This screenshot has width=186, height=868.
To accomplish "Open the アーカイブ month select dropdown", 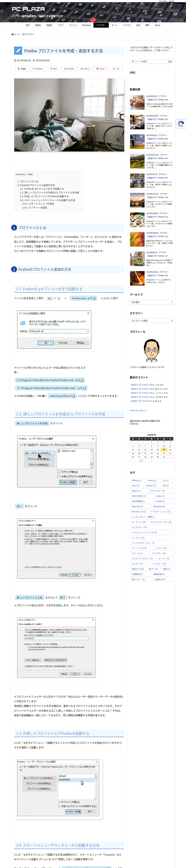I will tap(152, 302).
